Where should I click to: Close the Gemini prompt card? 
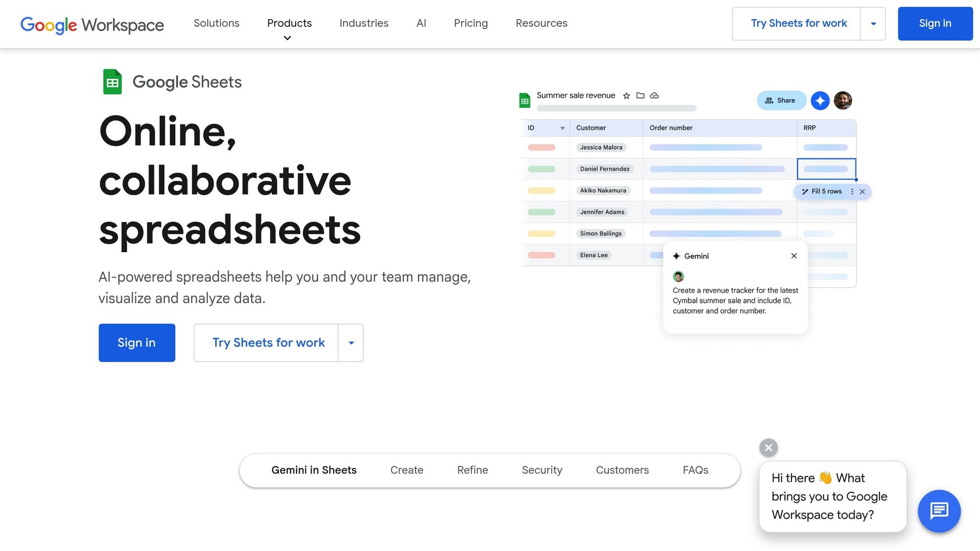coord(793,256)
